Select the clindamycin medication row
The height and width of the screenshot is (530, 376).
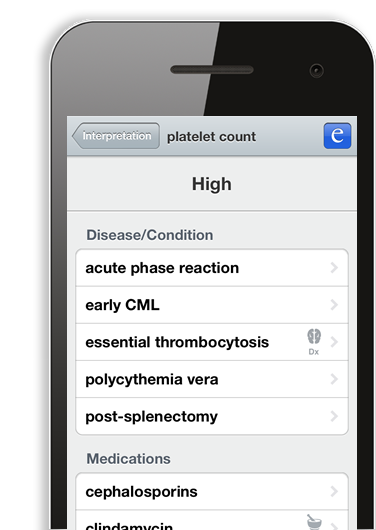coord(212,520)
